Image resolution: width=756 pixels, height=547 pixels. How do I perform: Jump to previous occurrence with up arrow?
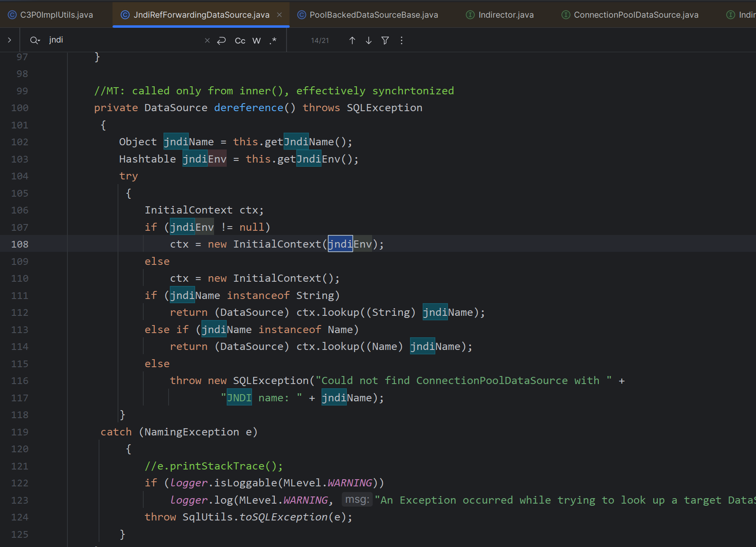point(352,40)
